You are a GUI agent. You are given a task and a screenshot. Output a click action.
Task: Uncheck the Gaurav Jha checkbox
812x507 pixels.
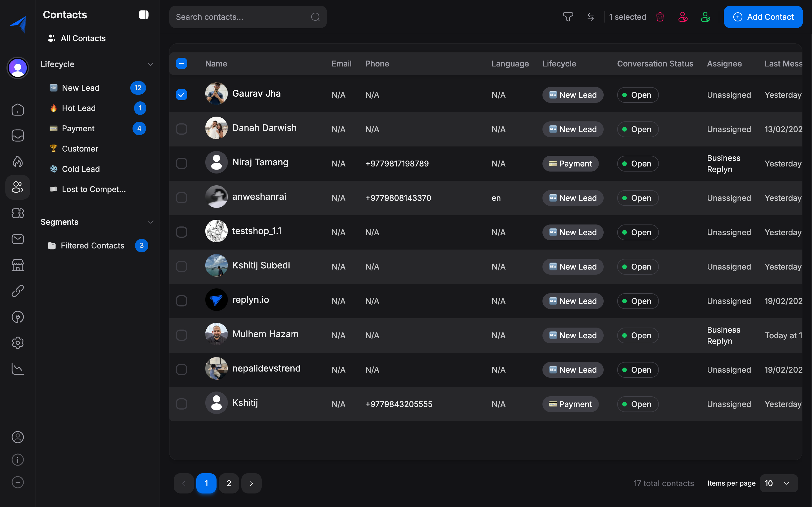(182, 95)
